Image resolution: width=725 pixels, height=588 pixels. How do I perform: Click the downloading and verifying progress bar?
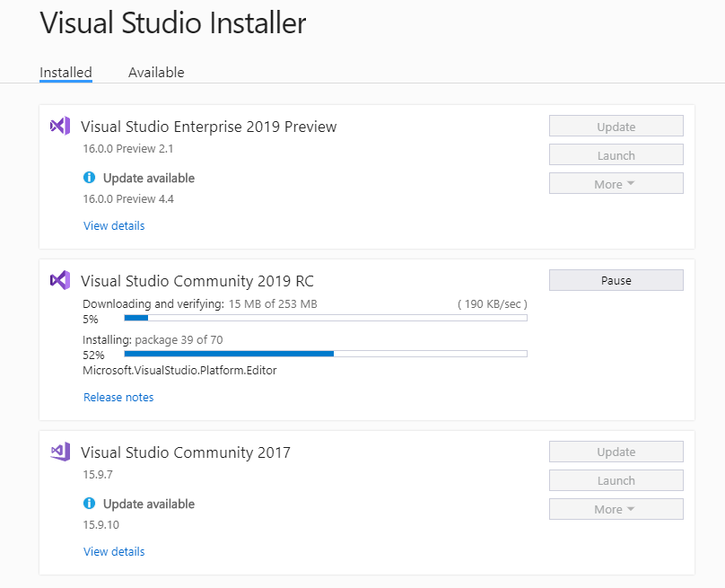[326, 318]
